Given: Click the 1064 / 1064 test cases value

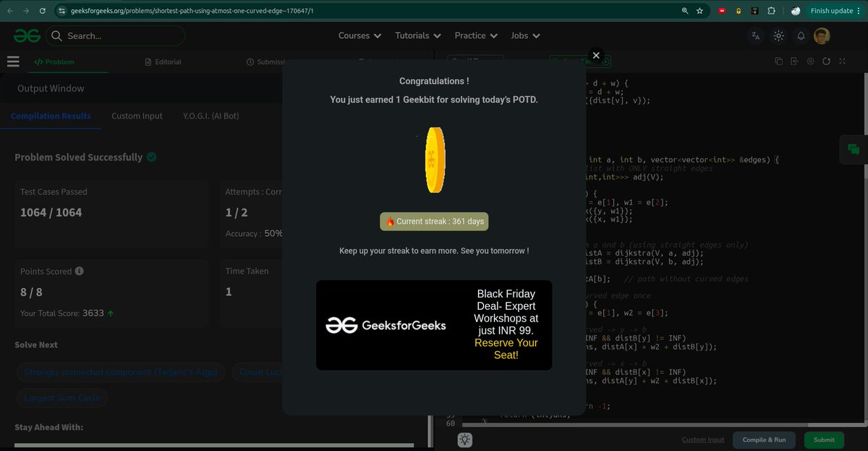Looking at the screenshot, I should [x=51, y=212].
